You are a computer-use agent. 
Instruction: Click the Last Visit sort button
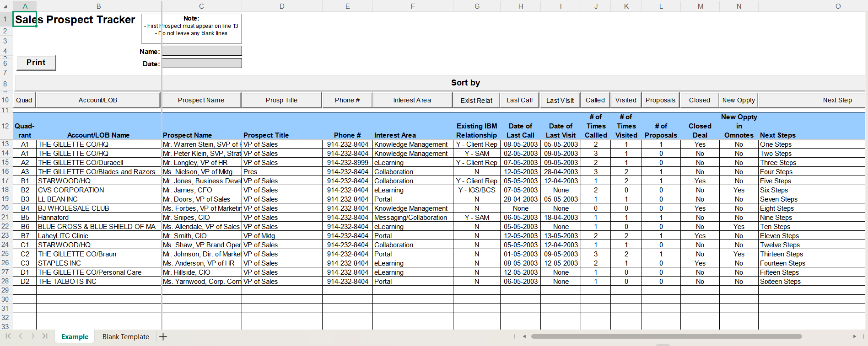560,100
